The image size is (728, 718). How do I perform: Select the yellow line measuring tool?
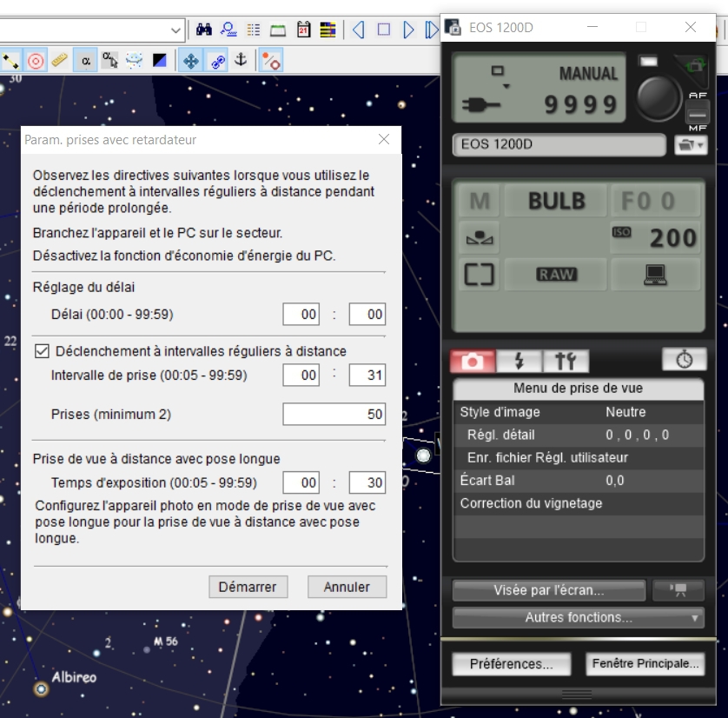click(10, 61)
